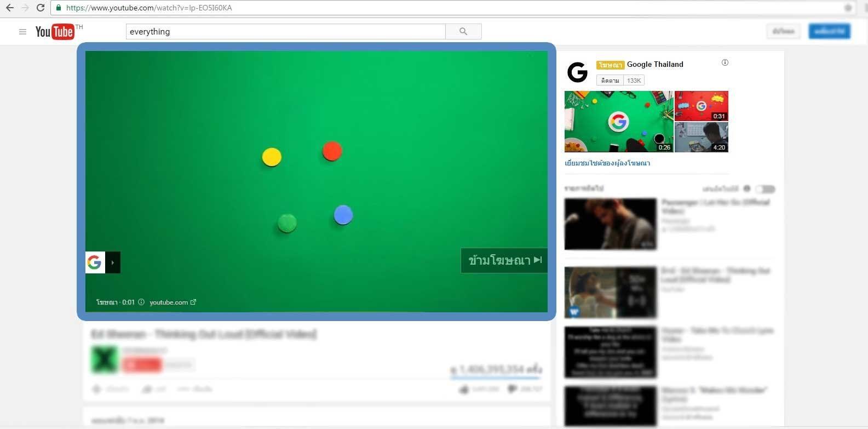
Task: Open the ad info icon next to 0:01
Action: coord(141,302)
